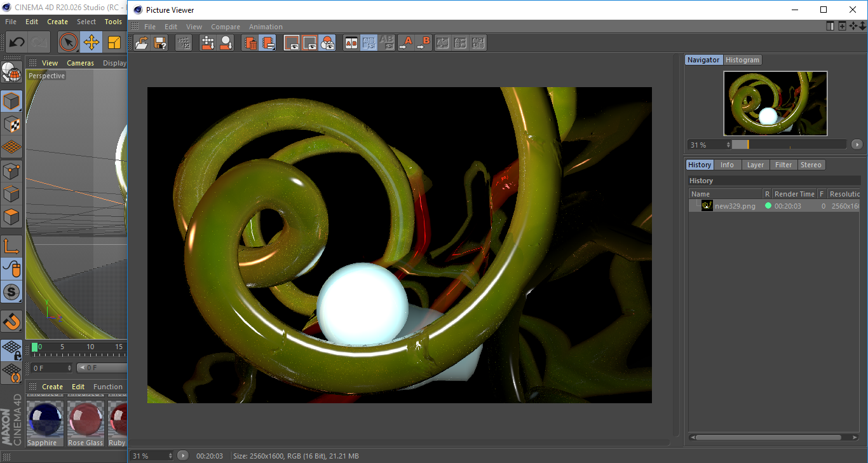Toggle AB difference view button
The width and height of the screenshot is (868, 463).
click(369, 43)
